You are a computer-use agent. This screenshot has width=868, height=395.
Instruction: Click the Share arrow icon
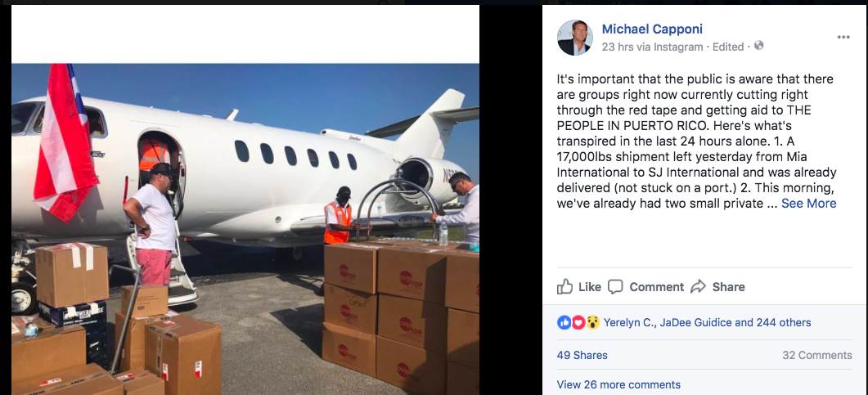coord(698,286)
